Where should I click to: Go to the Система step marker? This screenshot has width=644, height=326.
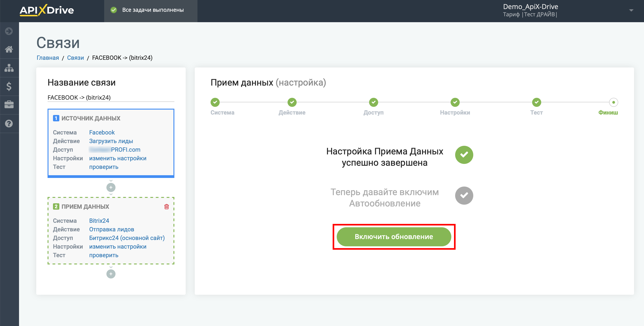click(x=215, y=102)
